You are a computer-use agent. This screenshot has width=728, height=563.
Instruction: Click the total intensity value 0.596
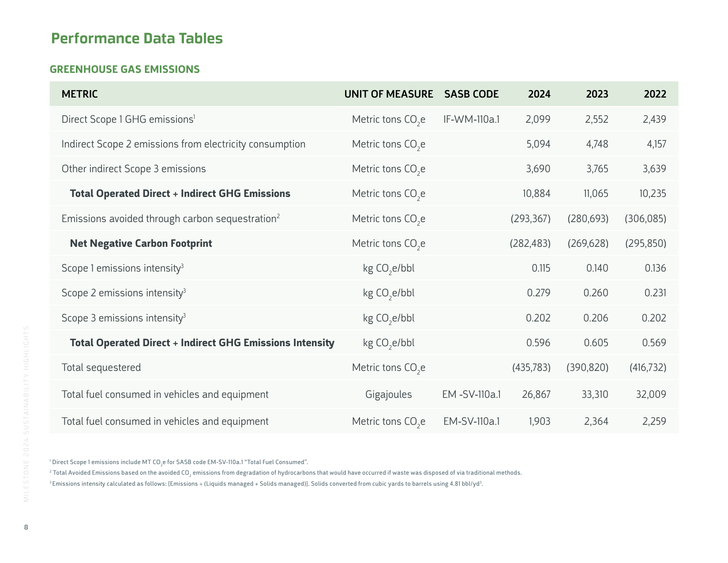(539, 343)
